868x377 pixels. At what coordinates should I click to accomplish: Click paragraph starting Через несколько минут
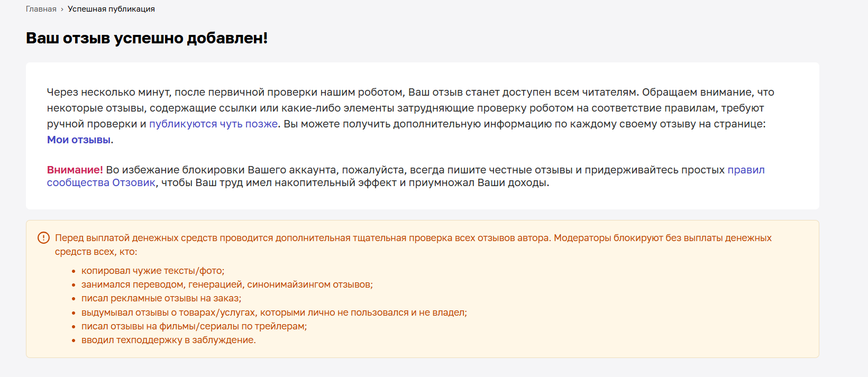tap(410, 116)
